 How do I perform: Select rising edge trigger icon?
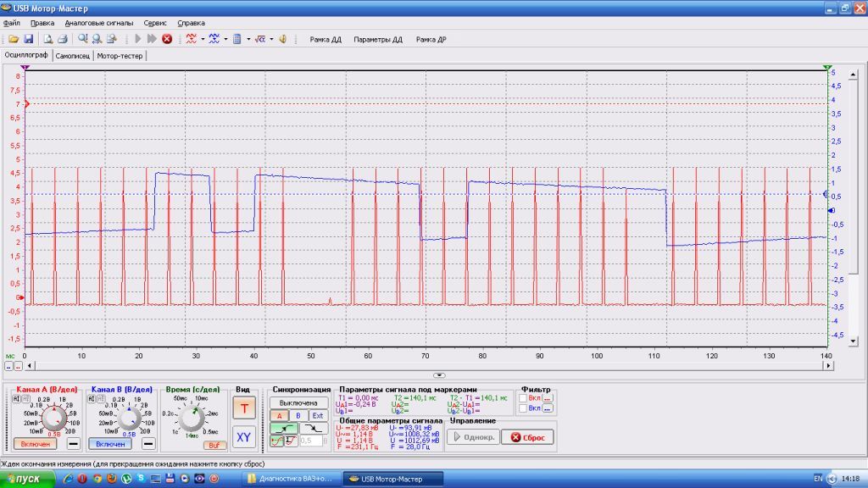pos(284,428)
